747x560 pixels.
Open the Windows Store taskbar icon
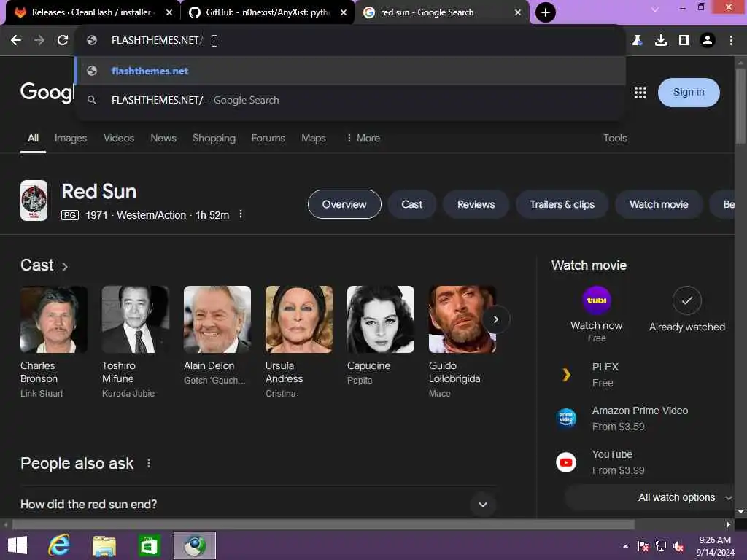[149, 545]
